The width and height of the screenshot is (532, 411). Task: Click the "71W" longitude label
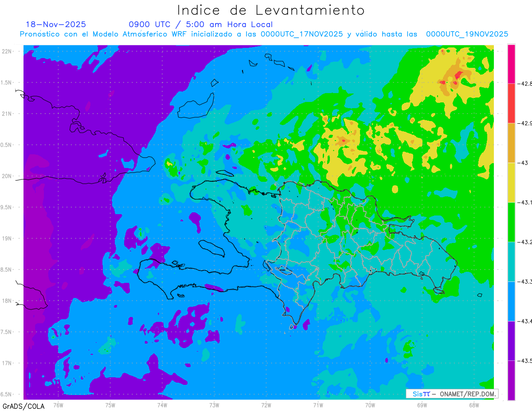pos(318,405)
